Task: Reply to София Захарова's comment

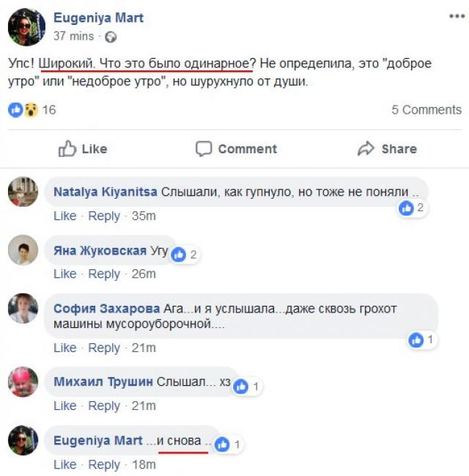Action: [x=104, y=348]
